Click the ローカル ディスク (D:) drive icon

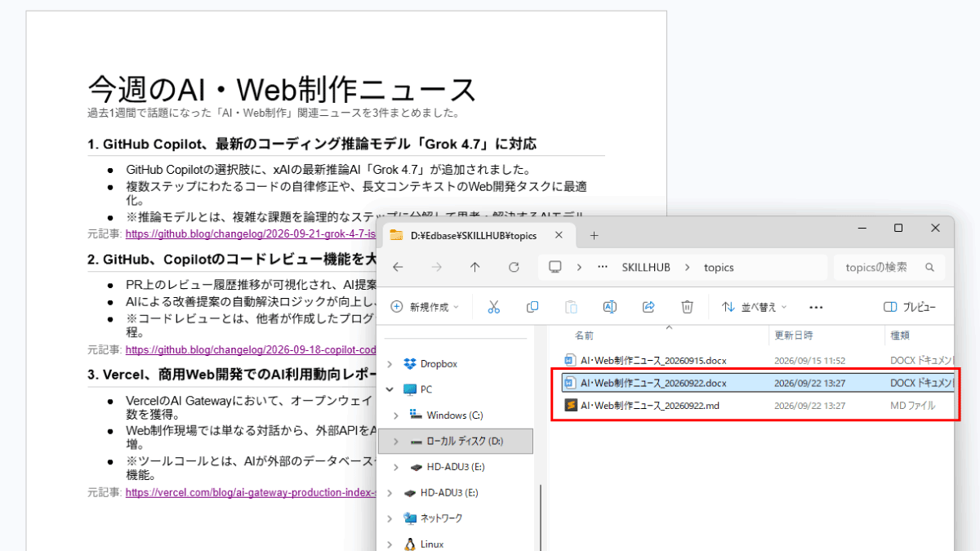coord(416,441)
